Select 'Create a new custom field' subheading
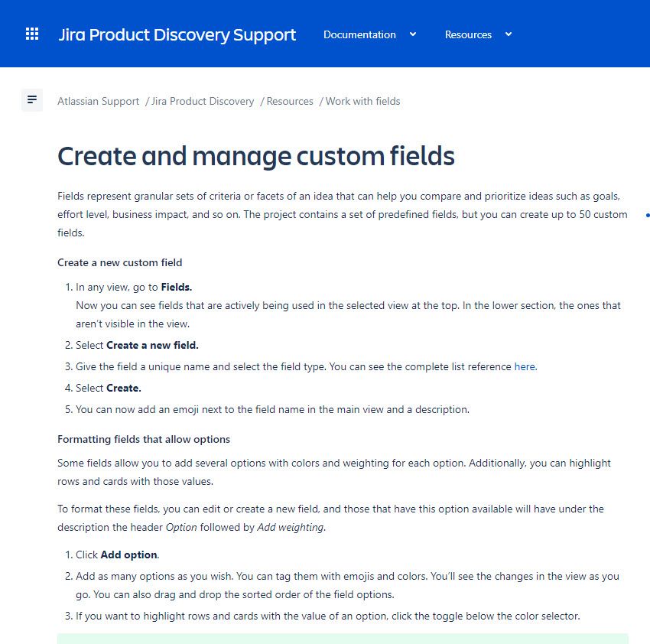 (x=120, y=262)
